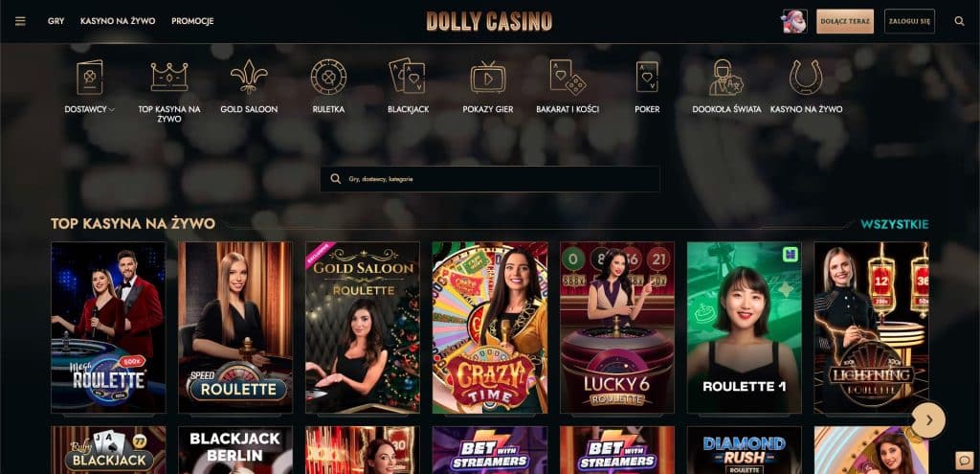The width and height of the screenshot is (980, 474).
Task: Open the hamburger menu icon
Action: point(21,21)
